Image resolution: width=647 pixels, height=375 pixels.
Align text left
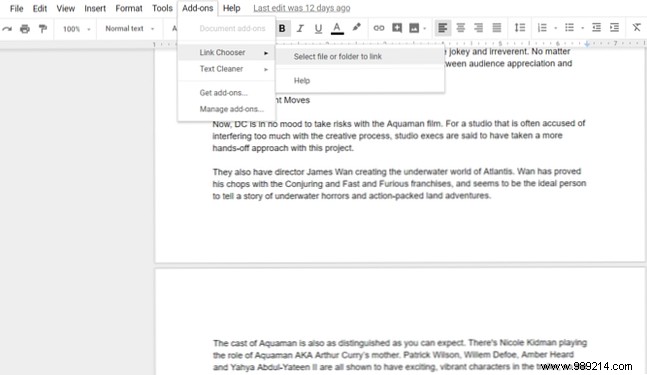point(443,28)
